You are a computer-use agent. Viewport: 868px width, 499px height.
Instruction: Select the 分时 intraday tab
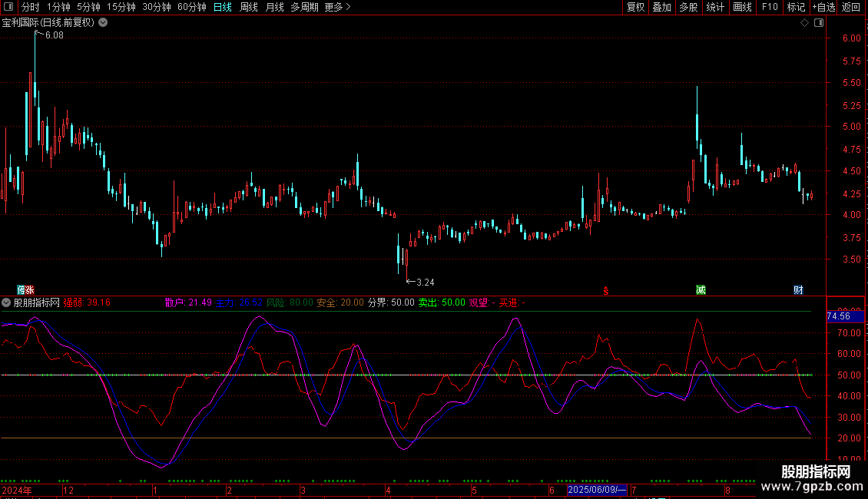click(x=31, y=8)
